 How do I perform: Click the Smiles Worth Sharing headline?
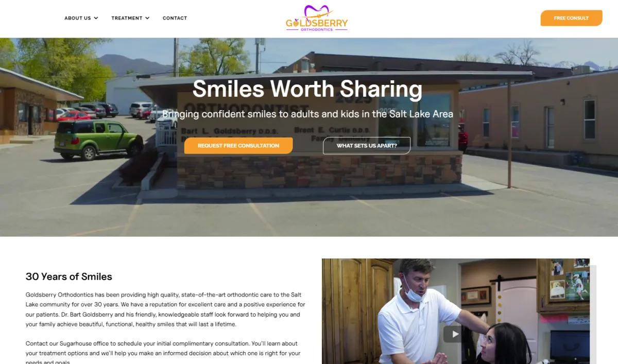[x=307, y=89]
